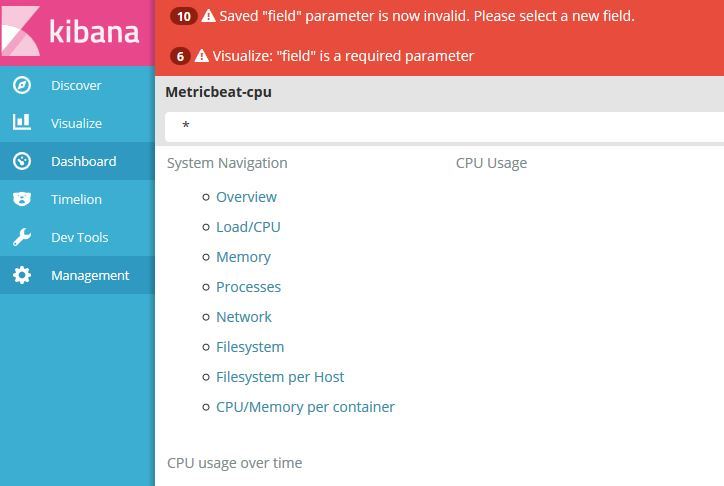Click the Timelion bear face icon
The width and height of the screenshot is (724, 486).
click(x=22, y=199)
